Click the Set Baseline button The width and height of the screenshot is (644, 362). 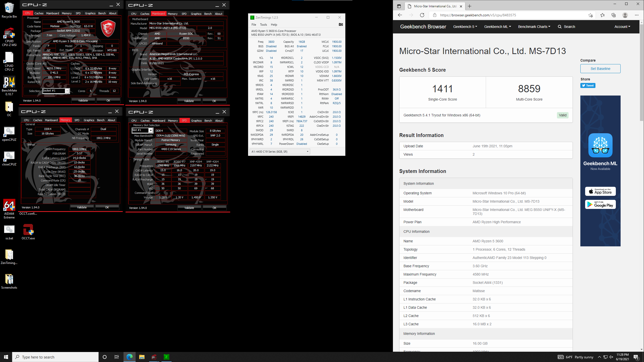click(600, 69)
